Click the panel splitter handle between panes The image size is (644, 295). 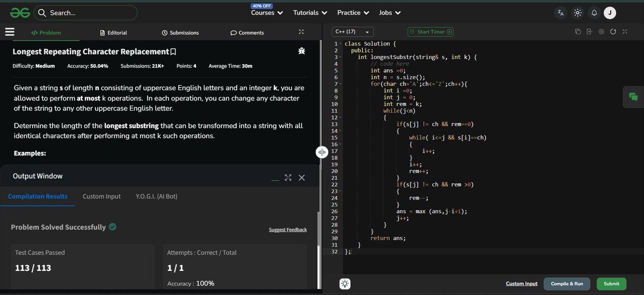click(321, 152)
